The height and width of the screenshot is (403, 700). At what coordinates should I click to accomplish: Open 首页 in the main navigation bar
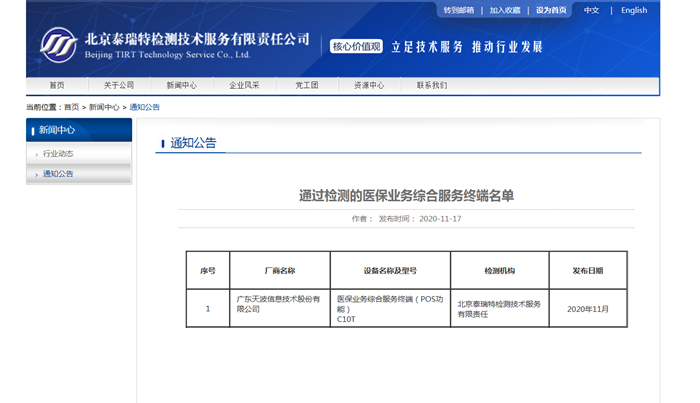56,85
